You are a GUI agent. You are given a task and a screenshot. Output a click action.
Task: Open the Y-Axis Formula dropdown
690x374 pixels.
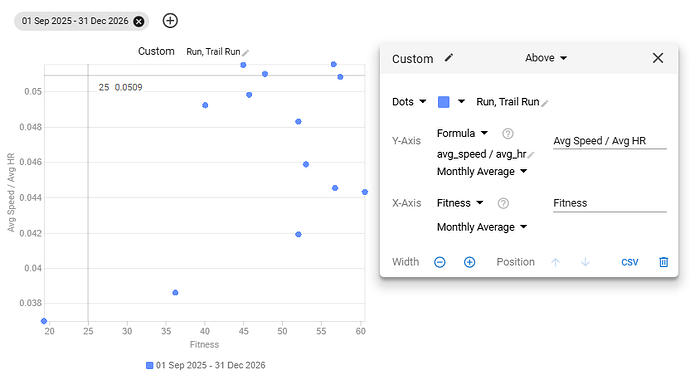(x=462, y=133)
